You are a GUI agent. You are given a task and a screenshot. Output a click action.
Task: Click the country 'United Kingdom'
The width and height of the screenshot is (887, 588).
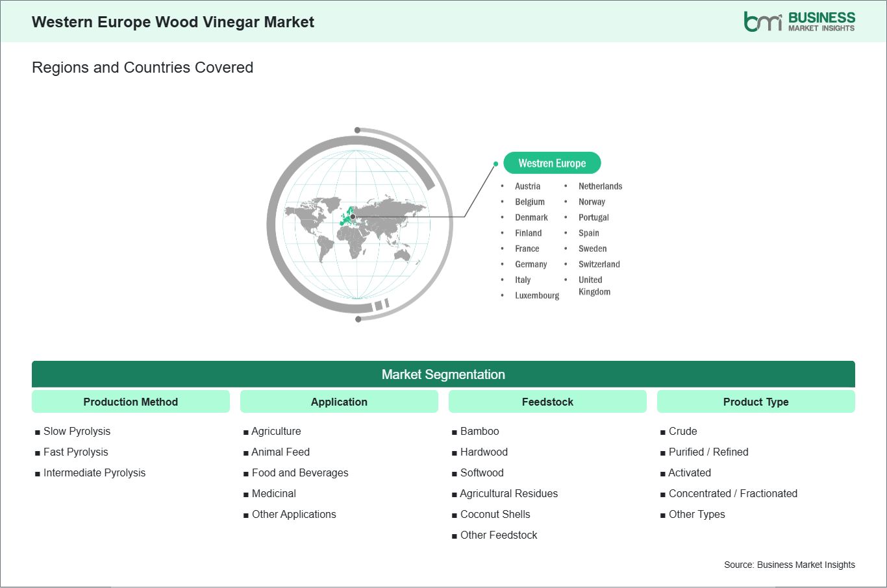pos(594,286)
